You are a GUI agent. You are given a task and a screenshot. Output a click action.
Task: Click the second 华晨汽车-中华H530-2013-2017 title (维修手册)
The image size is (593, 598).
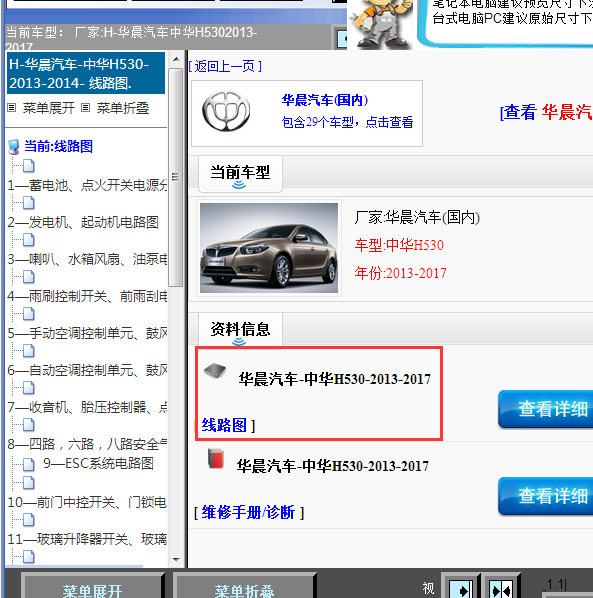point(333,466)
